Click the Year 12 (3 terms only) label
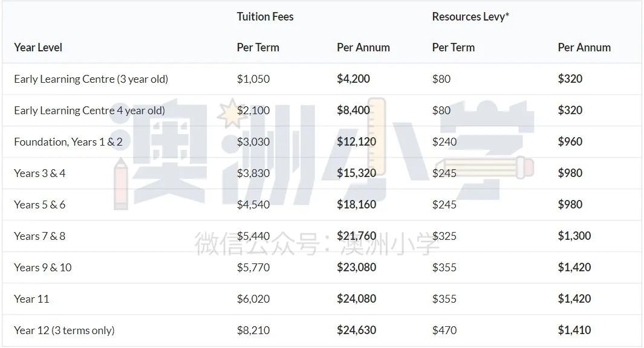The width and height of the screenshot is (644, 348). [x=64, y=330]
